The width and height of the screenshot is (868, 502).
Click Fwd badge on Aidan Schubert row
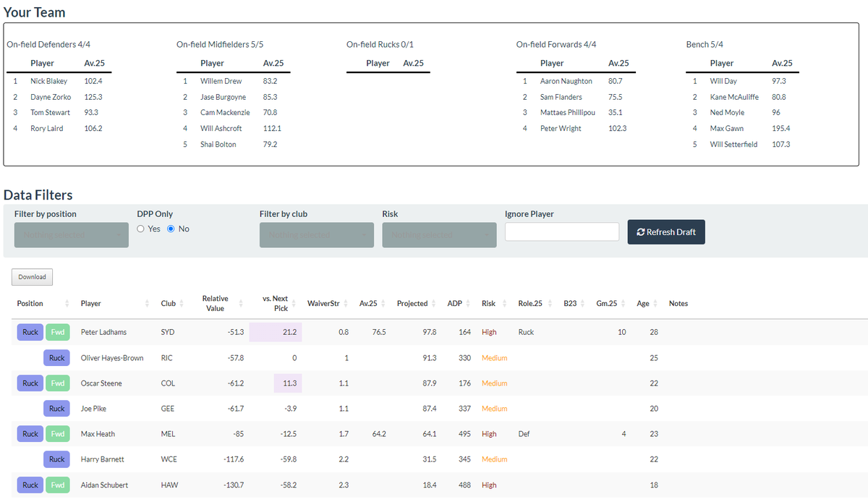(x=58, y=485)
